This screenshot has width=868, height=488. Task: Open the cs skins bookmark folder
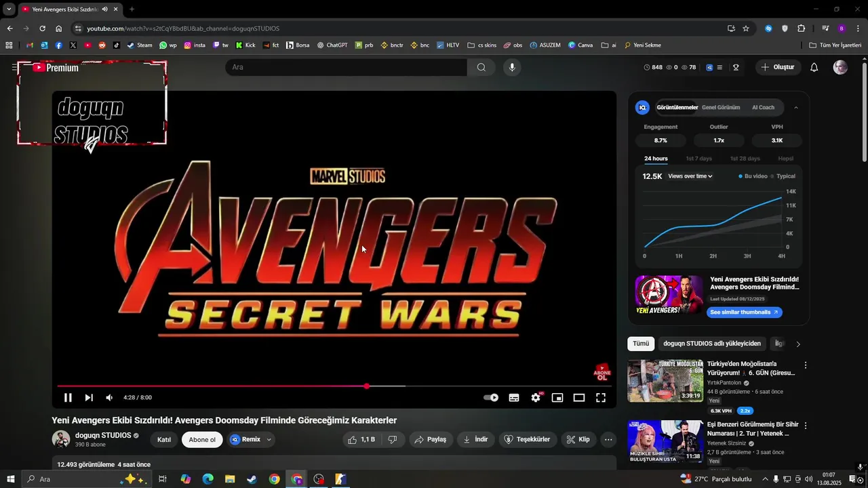[x=481, y=45]
